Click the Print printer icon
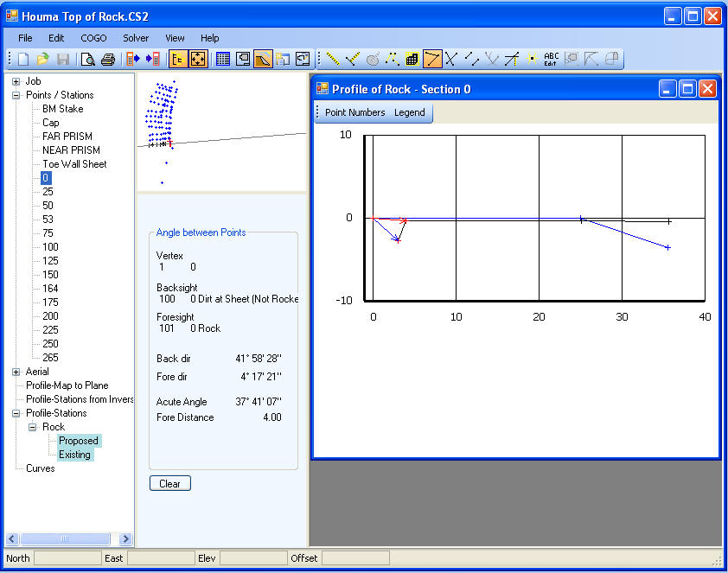This screenshot has height=573, width=728. coord(108,59)
